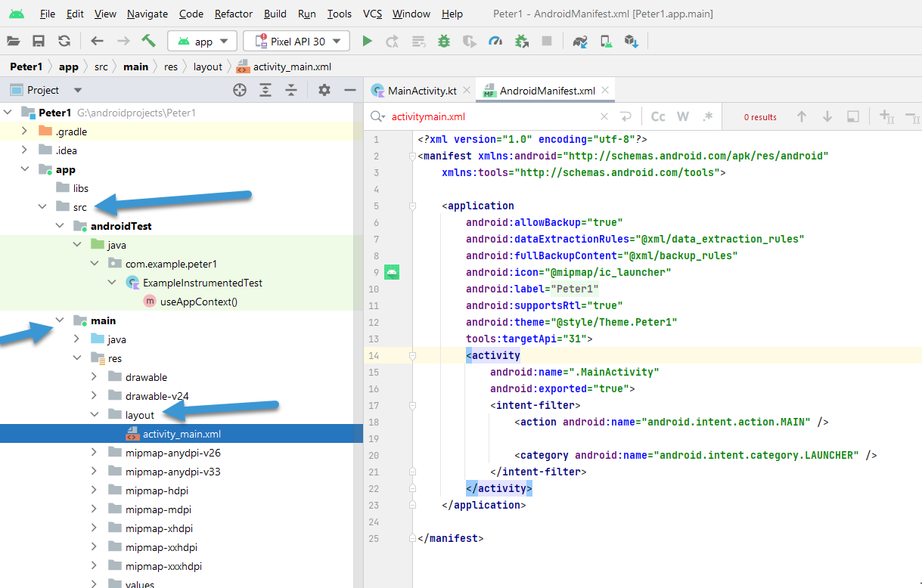Attach debugger to Android process icon
The width and height of the screenshot is (922, 588).
pos(522,42)
